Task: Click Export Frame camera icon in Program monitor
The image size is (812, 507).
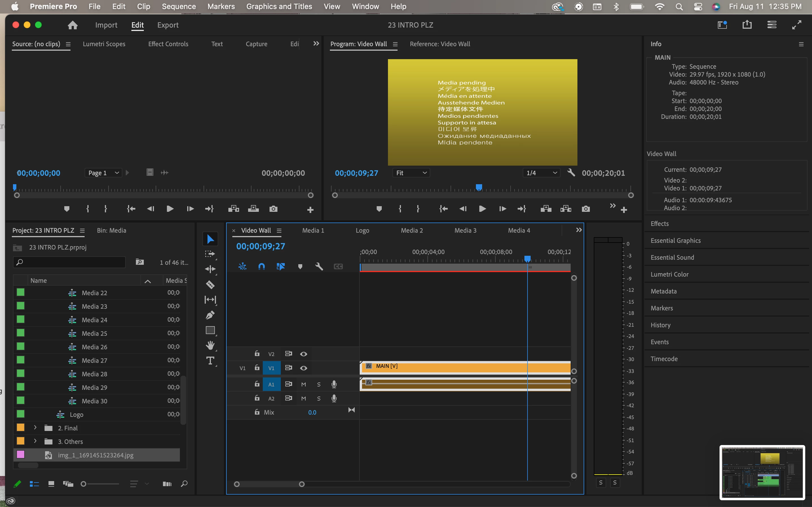Action: click(586, 209)
